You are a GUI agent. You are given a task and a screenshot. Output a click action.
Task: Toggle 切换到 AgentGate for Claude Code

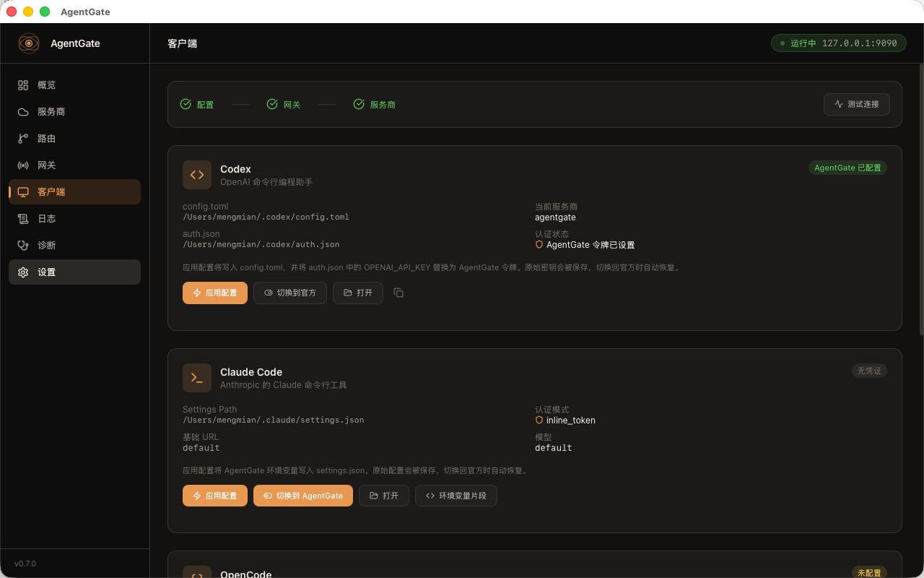tap(303, 496)
